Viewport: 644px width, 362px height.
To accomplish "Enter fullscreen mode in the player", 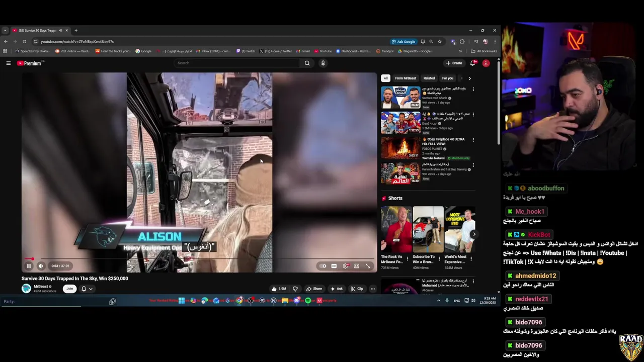I will pos(368,266).
